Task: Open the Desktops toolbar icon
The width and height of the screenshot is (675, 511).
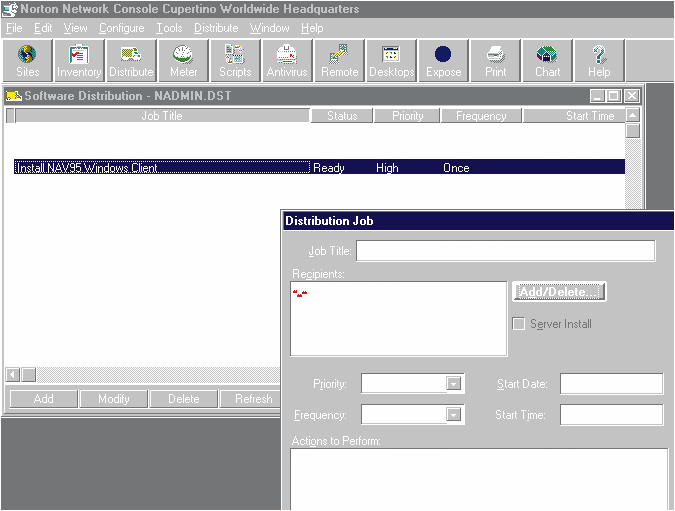Action: click(x=391, y=60)
